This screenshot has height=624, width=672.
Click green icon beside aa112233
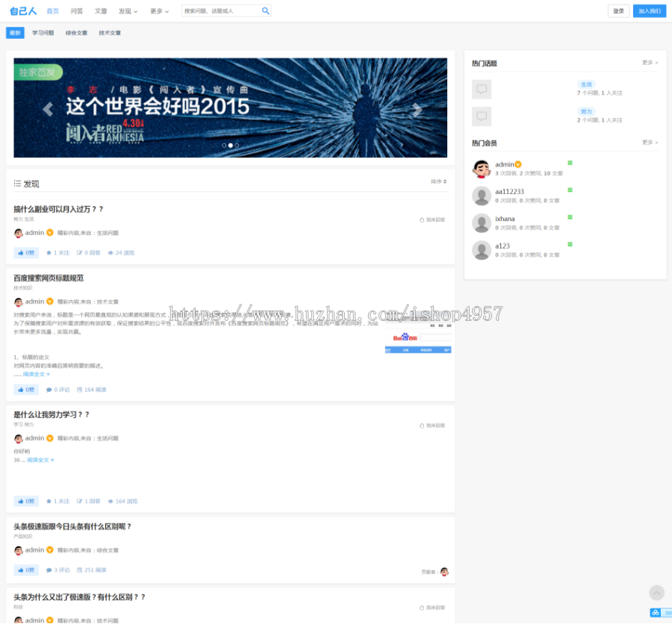coord(570,190)
